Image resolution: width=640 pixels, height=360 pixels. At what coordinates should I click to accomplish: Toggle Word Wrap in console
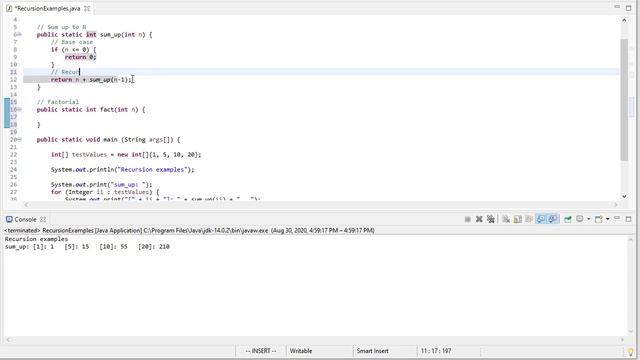coord(529,219)
